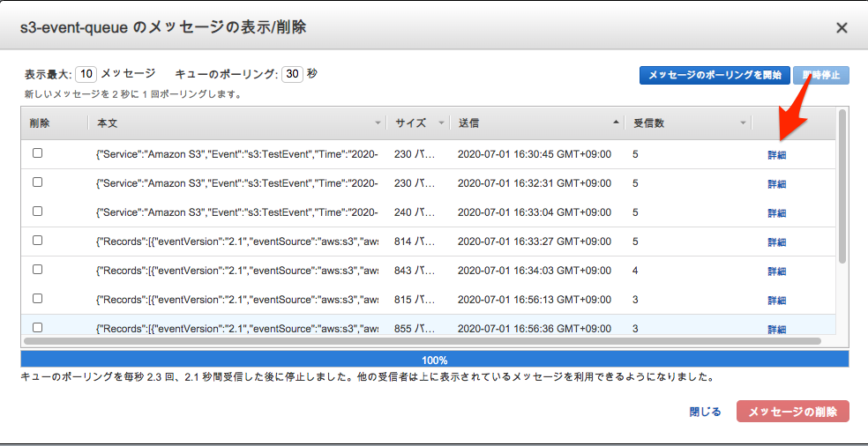Toggle sort arrow on 送信 column

tap(616, 123)
